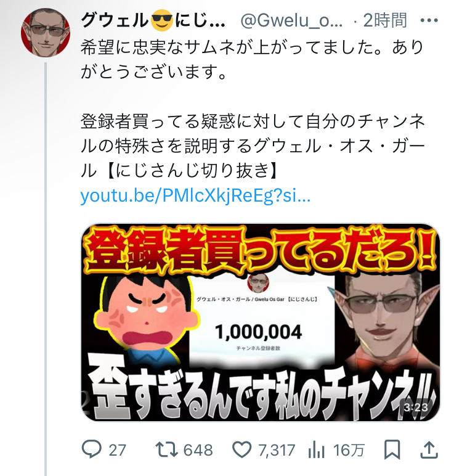462x476 pixels.
Task: Open the three-dot more options menu
Action: pyautogui.click(x=429, y=20)
